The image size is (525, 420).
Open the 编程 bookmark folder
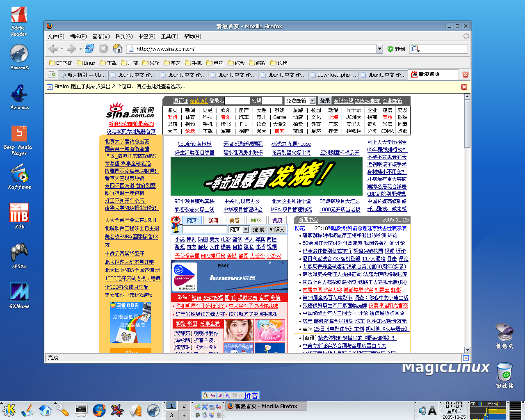[x=258, y=63]
